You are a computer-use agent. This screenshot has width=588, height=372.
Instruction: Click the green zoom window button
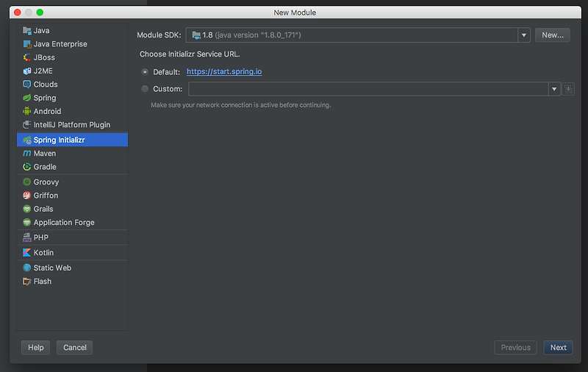[40, 12]
